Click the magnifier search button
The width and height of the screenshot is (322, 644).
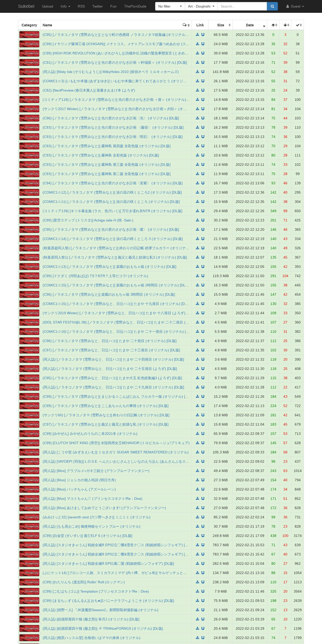click(x=272, y=6)
